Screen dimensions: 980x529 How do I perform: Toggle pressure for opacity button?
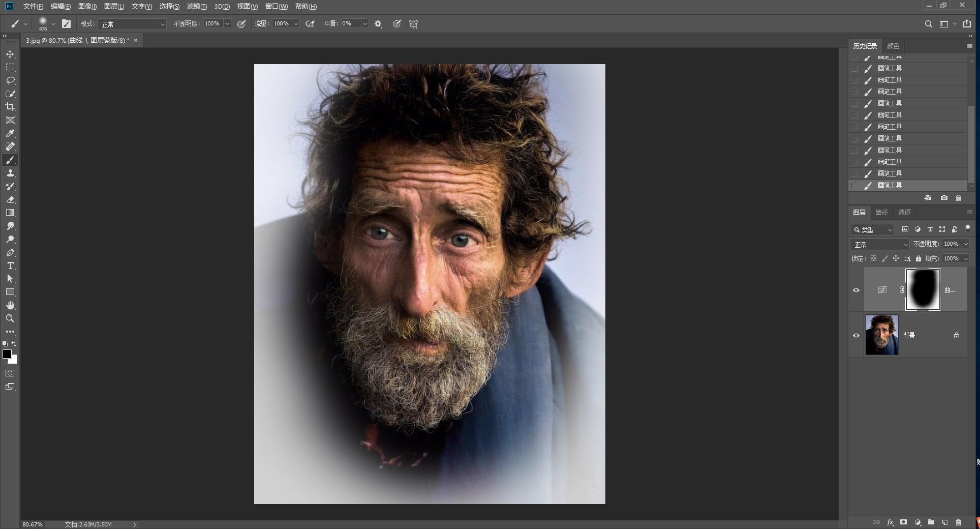(241, 24)
